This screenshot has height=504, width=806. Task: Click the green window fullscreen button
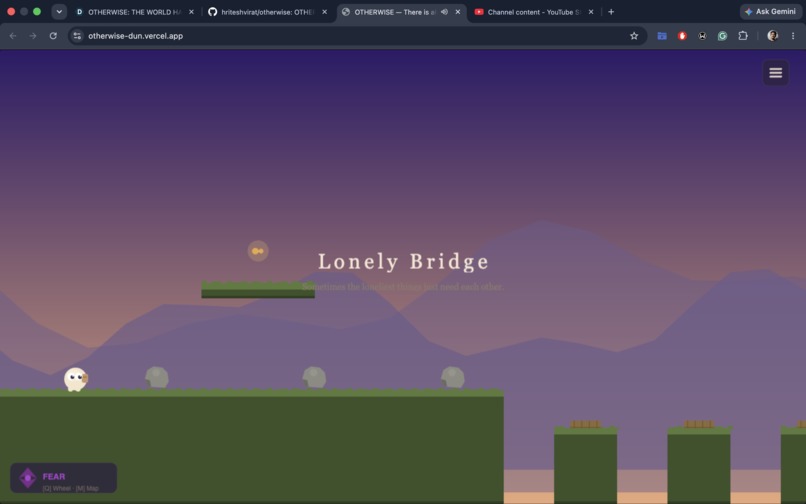(37, 12)
